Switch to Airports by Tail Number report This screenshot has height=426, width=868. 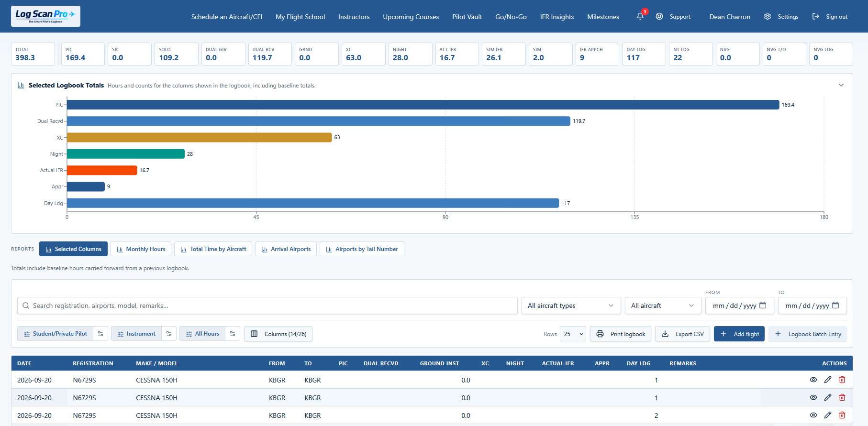point(362,249)
